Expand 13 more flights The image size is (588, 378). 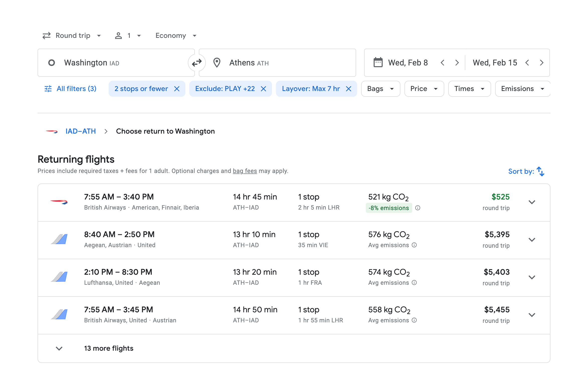[108, 348]
